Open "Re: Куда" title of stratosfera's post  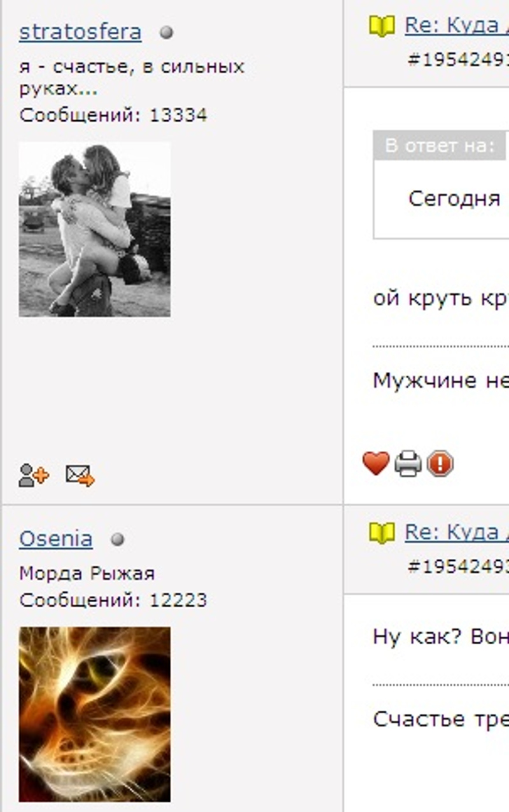tap(457, 26)
